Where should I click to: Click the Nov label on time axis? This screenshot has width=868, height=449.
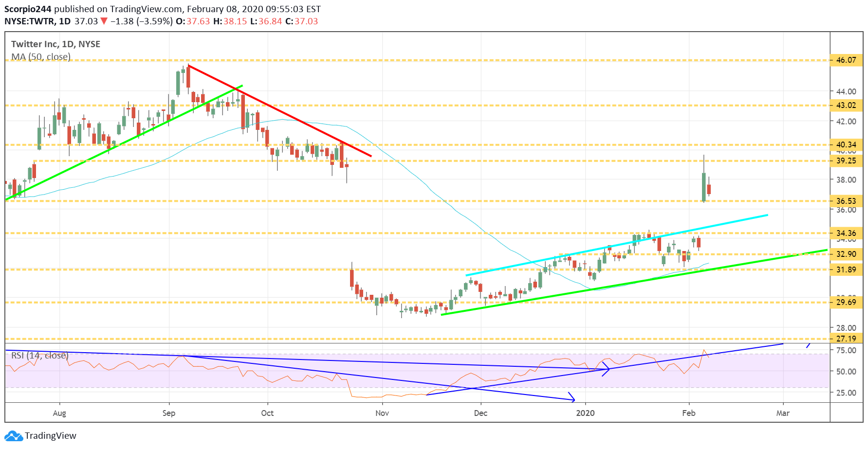pos(382,413)
